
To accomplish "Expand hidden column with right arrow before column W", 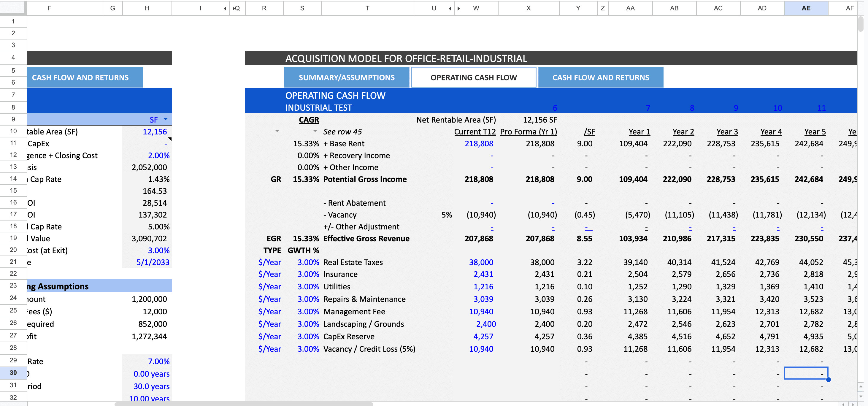I will [458, 8].
